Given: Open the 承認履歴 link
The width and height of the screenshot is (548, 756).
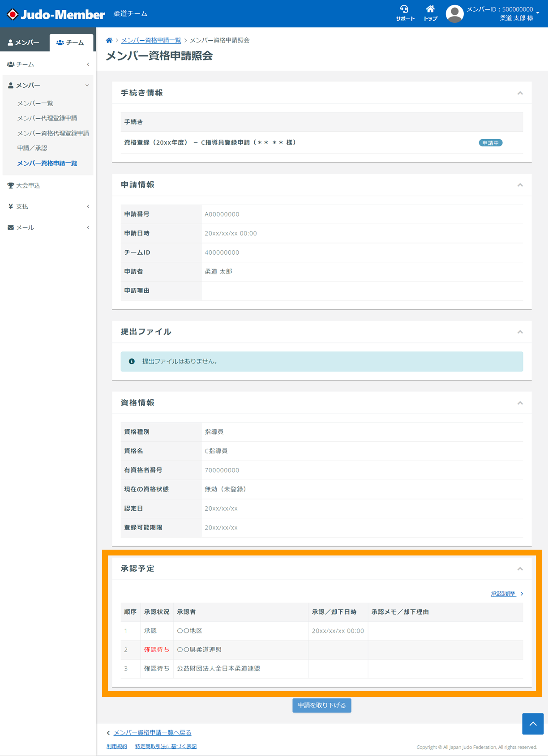Looking at the screenshot, I should coord(504,594).
